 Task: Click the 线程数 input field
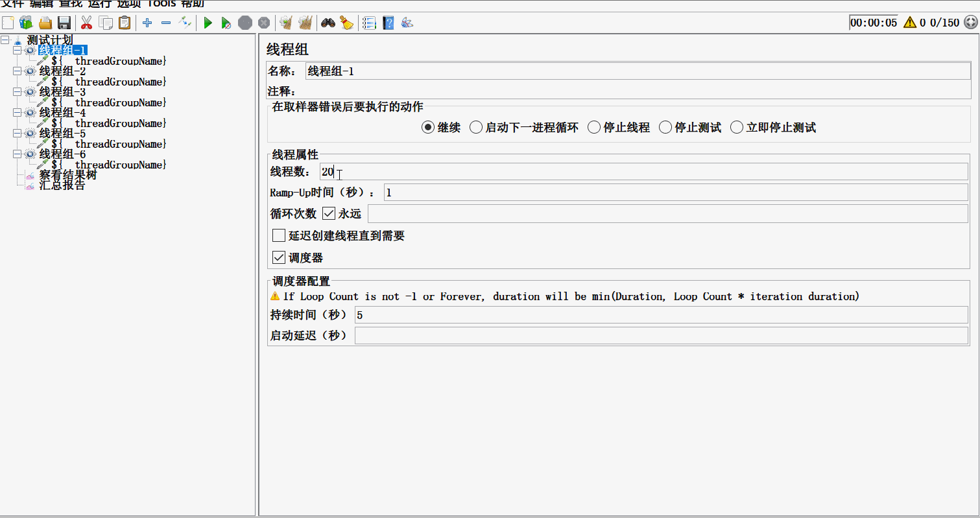click(645, 172)
